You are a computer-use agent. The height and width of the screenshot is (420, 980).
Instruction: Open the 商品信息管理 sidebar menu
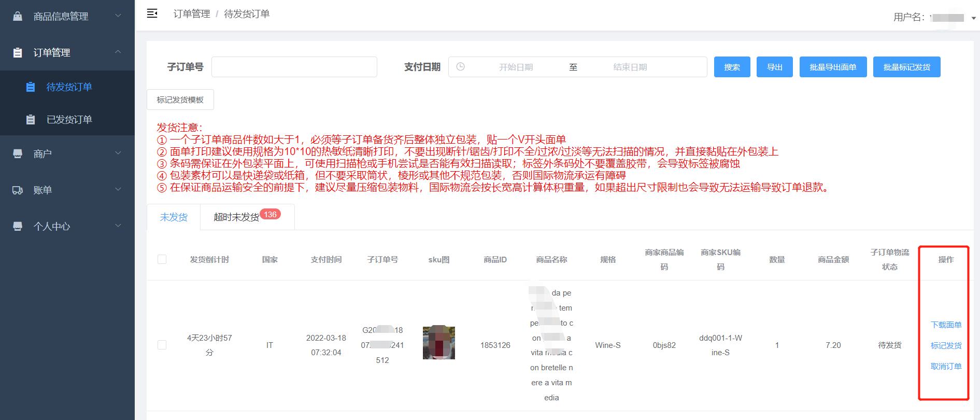[x=67, y=16]
